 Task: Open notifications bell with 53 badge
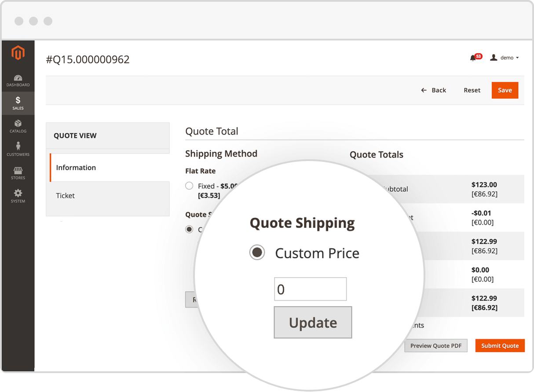tap(473, 58)
